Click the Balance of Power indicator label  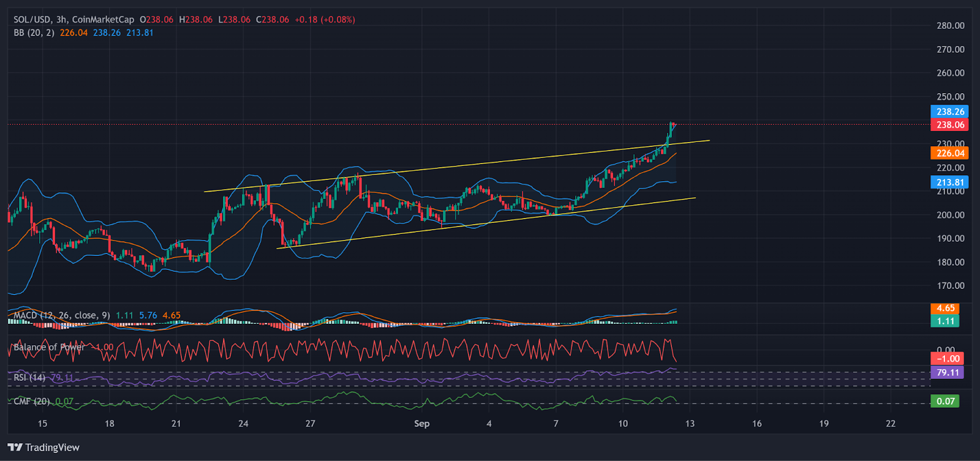[x=49, y=347]
